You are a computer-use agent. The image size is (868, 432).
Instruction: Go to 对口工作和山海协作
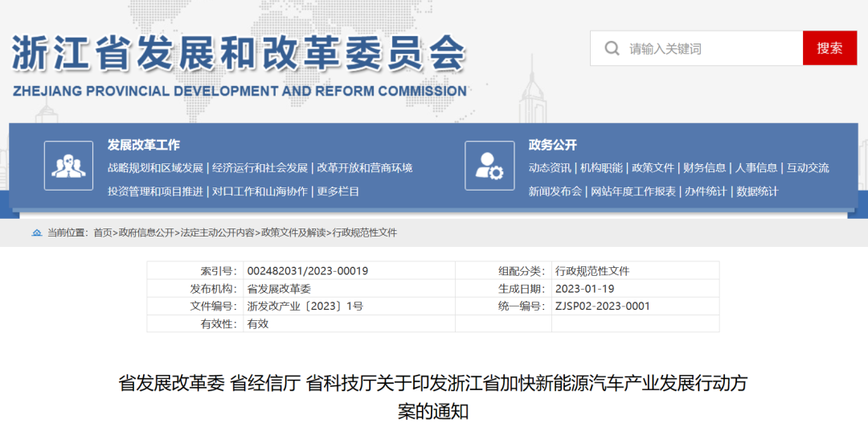coord(260,191)
